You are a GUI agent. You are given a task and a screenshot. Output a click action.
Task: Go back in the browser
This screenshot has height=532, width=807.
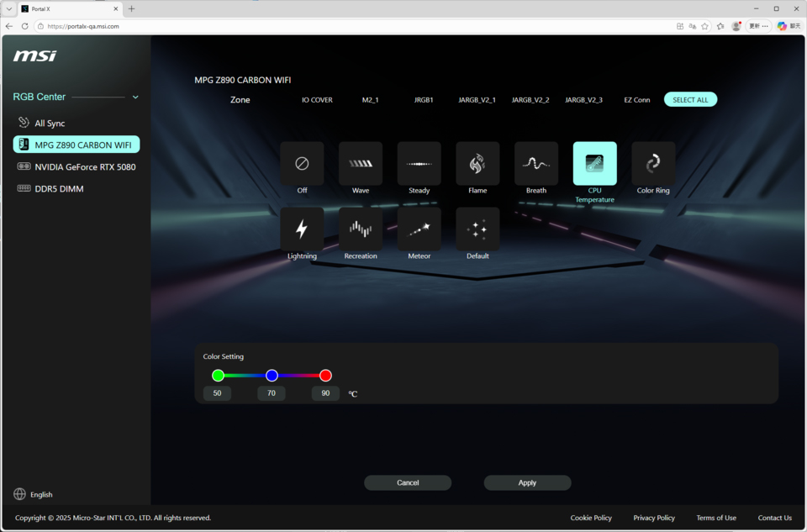click(8, 26)
